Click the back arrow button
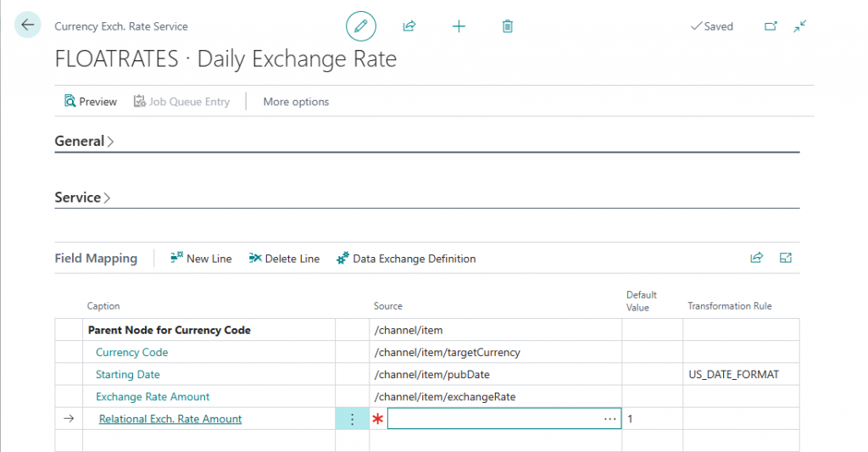The width and height of the screenshot is (868, 452). point(28,25)
